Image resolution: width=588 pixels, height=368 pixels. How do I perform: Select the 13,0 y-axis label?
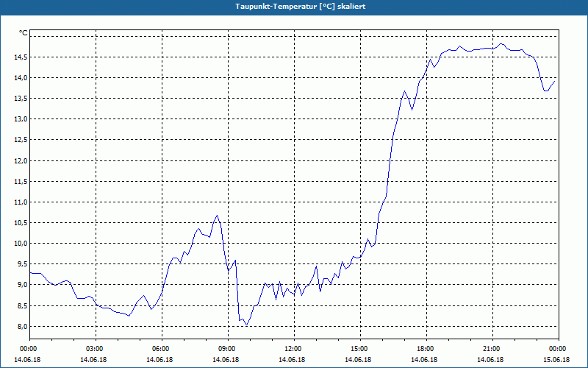pyautogui.click(x=21, y=119)
